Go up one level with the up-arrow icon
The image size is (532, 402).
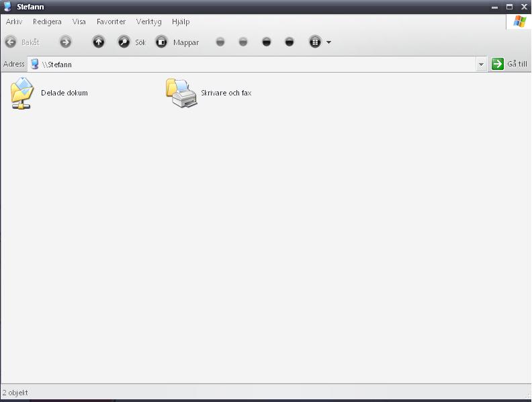pyautogui.click(x=99, y=42)
